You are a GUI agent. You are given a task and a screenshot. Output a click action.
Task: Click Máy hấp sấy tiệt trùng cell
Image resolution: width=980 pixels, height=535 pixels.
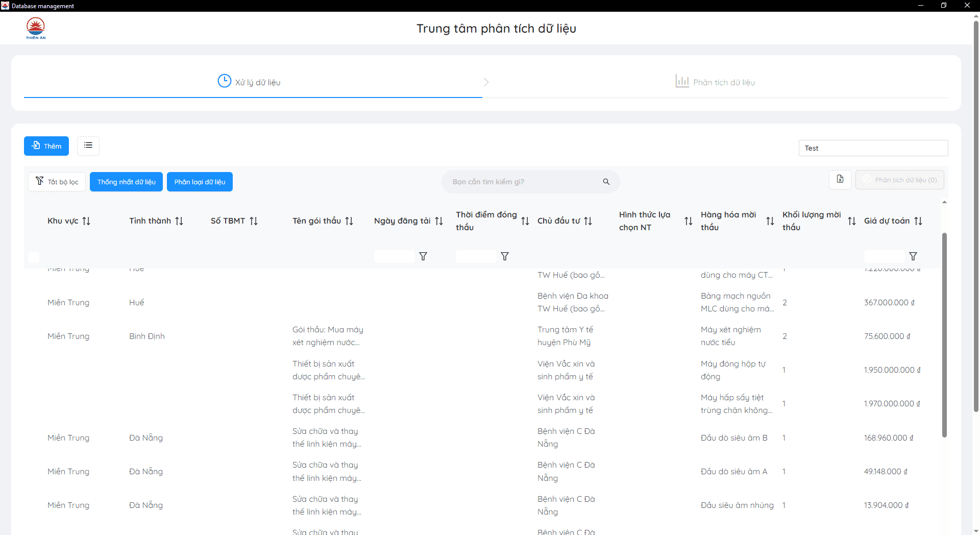click(x=737, y=404)
